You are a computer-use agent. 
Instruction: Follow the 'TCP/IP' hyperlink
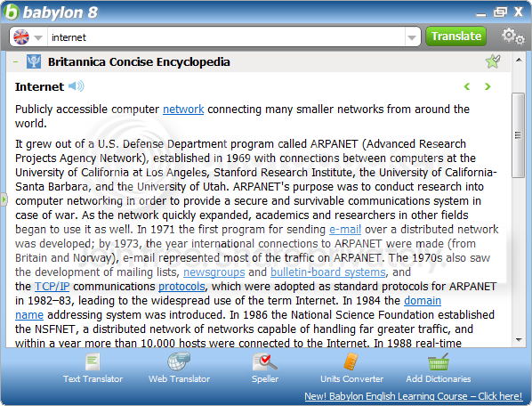(x=52, y=287)
